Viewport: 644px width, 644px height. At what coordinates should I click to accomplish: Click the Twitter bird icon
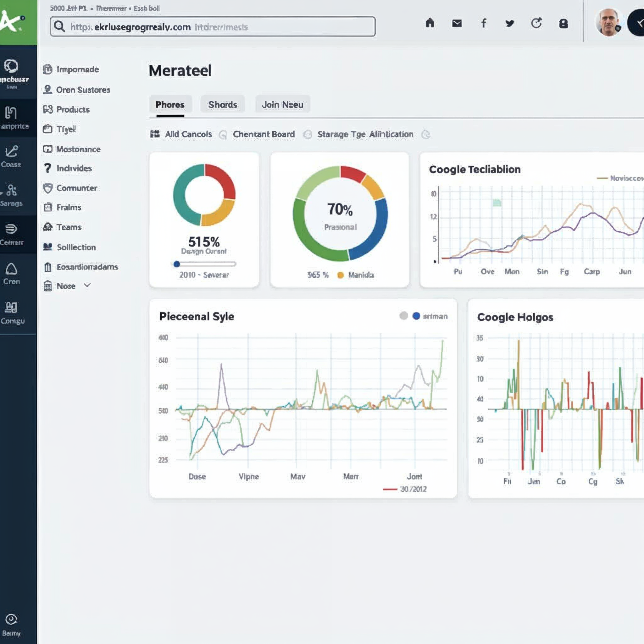point(510,23)
